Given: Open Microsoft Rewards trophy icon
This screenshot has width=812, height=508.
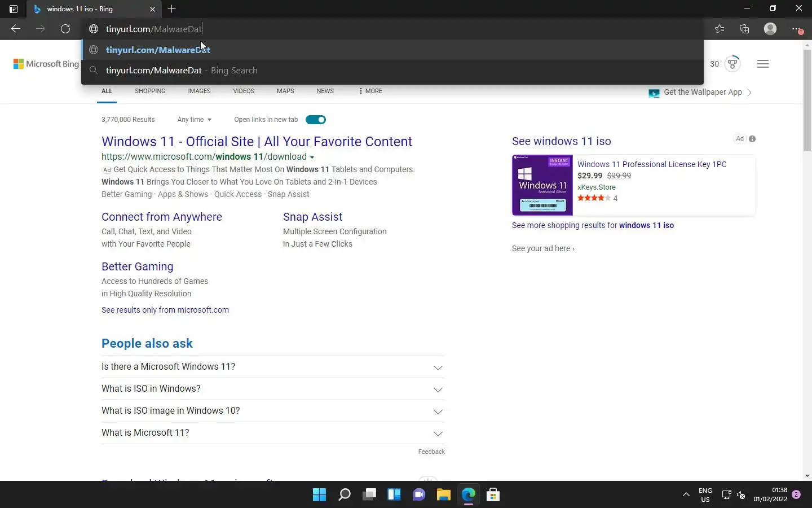Looking at the screenshot, I should [732, 64].
